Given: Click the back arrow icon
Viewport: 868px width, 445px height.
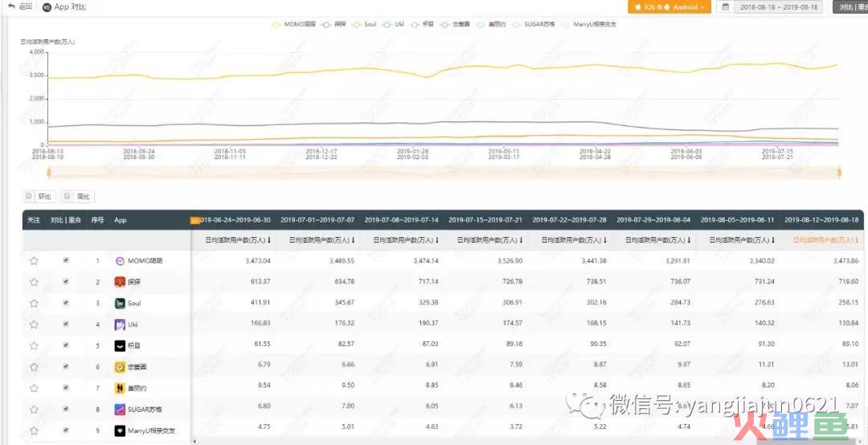Looking at the screenshot, I should click(x=11, y=6).
